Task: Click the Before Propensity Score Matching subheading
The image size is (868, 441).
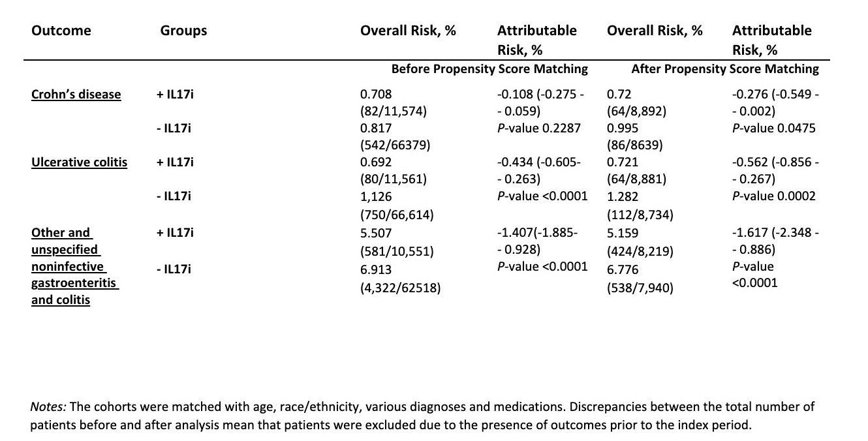Action: [x=489, y=68]
